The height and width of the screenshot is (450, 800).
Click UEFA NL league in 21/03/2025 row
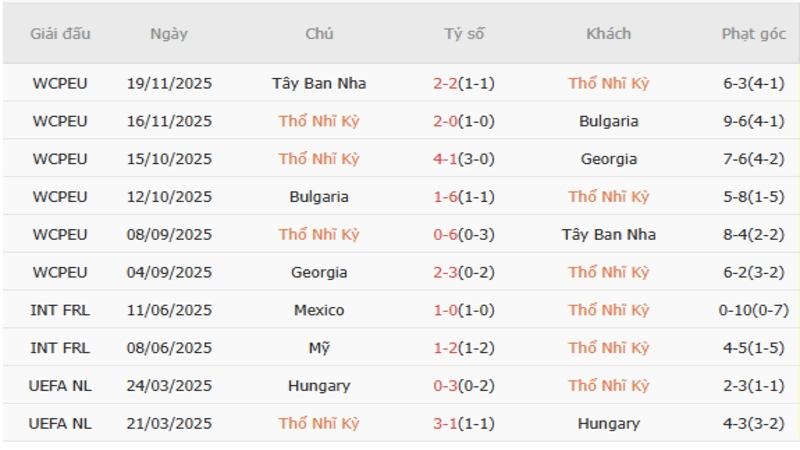point(60,423)
